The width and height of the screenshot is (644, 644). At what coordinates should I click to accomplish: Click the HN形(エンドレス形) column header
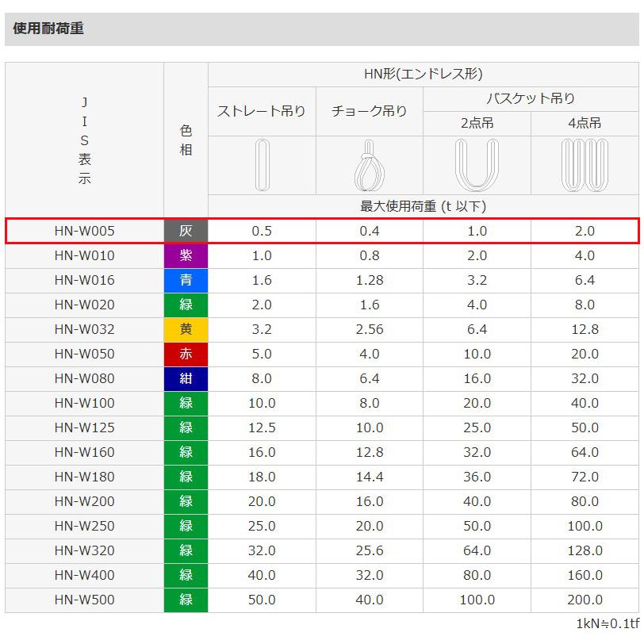coord(423,72)
